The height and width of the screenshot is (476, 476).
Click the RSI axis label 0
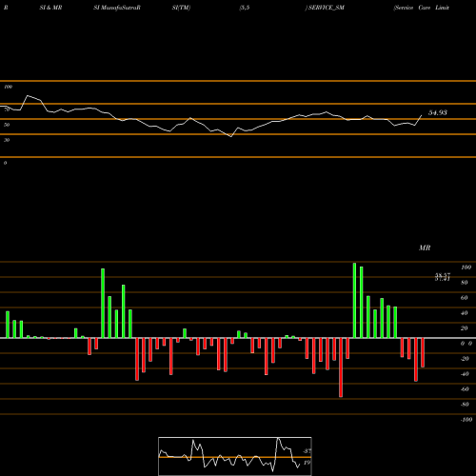pyautogui.click(x=5, y=163)
